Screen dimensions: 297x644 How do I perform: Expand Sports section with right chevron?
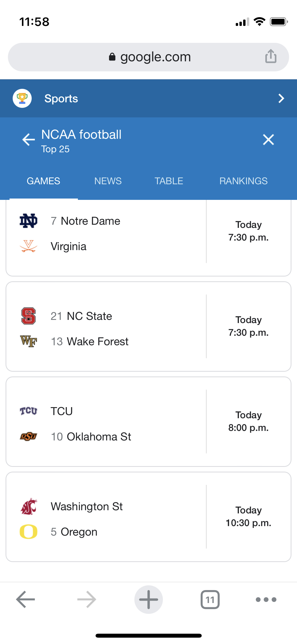(281, 98)
